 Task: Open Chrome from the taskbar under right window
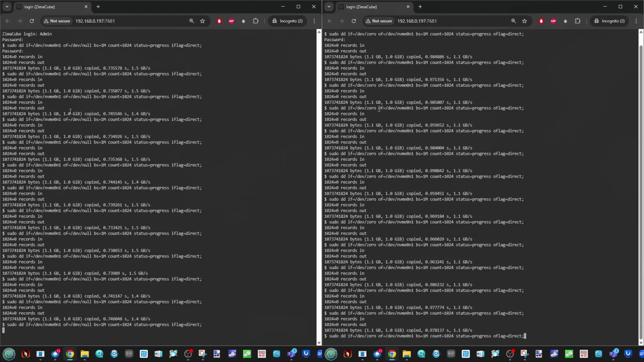[x=392, y=354]
